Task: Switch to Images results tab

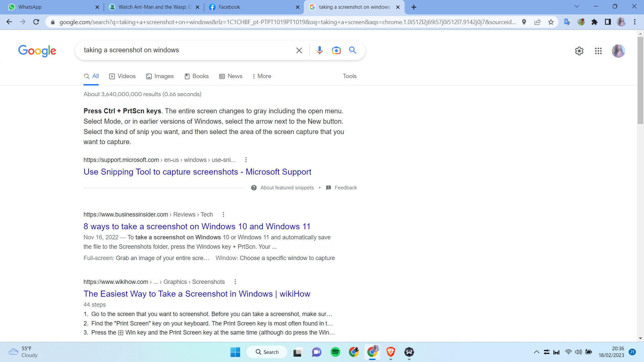Action: click(x=160, y=76)
